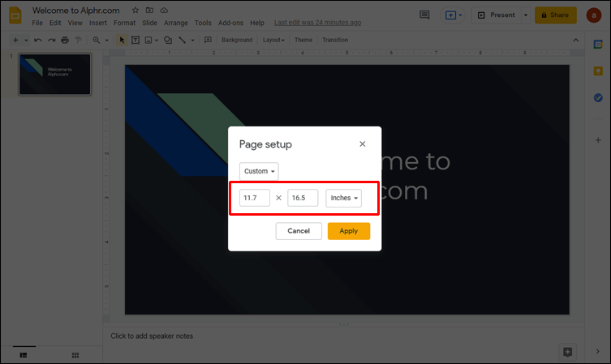
Task: Open the Inches unit dropdown
Action: [344, 198]
